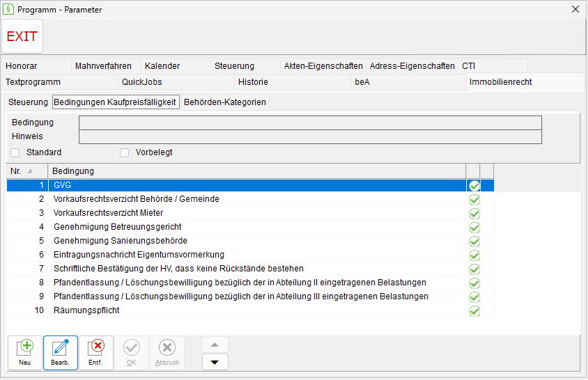Switch to the Textprogramm tab
588x380 pixels.
(x=60, y=82)
